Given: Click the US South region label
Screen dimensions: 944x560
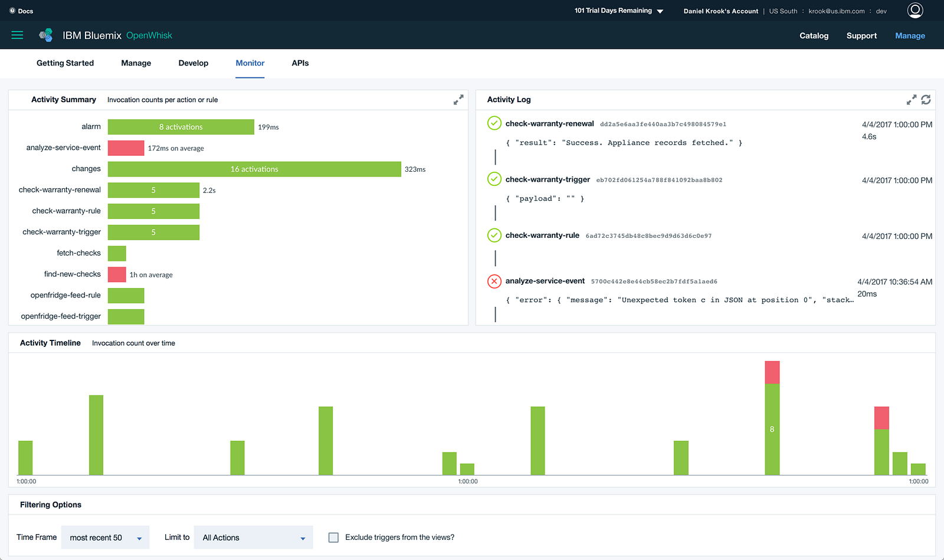Looking at the screenshot, I should tap(783, 11).
